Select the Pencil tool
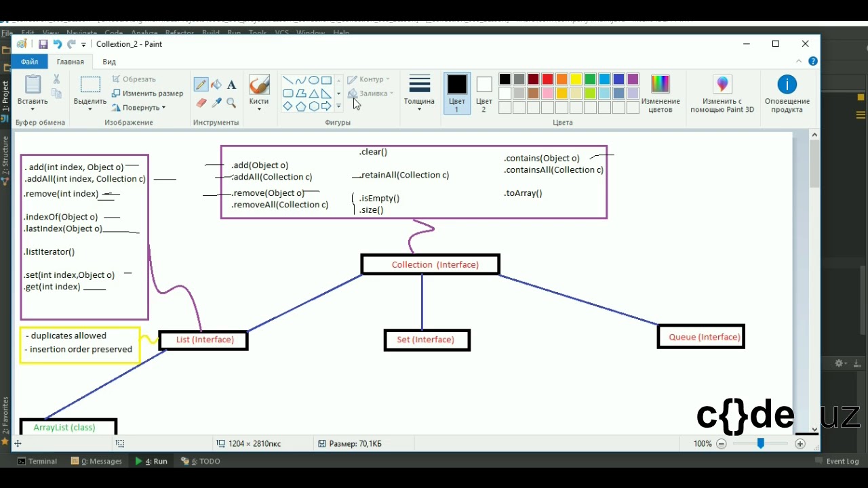The height and width of the screenshot is (488, 868). pos(201,85)
